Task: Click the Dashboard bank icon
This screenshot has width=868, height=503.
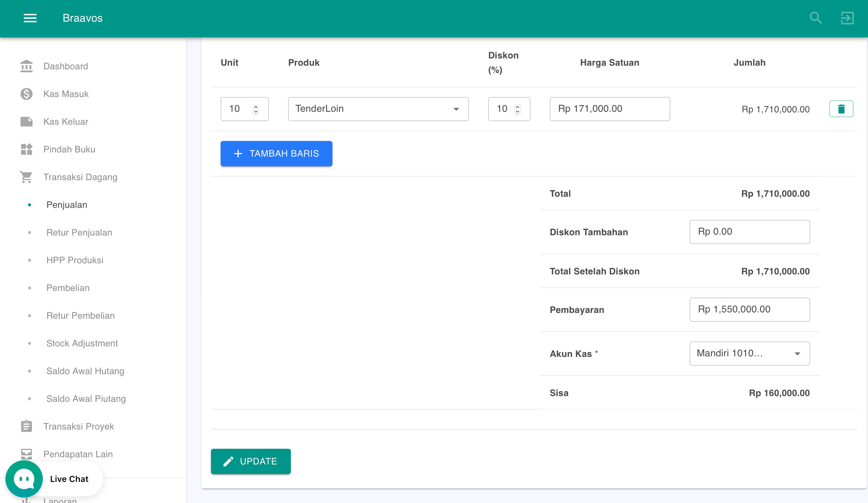Action: [x=26, y=66]
